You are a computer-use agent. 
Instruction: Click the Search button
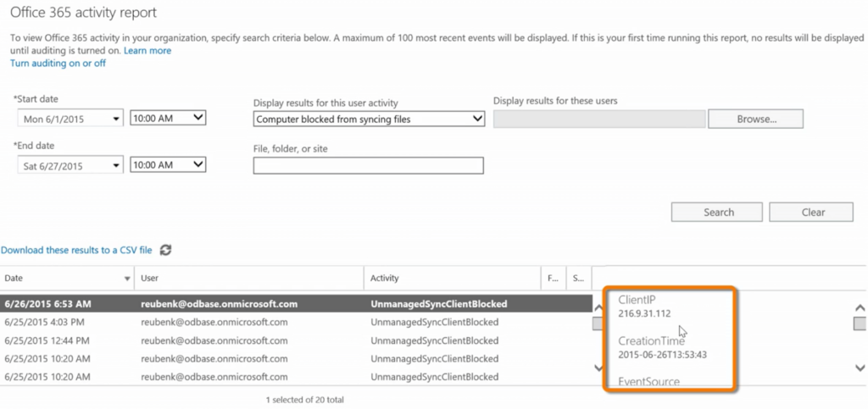coord(717,213)
